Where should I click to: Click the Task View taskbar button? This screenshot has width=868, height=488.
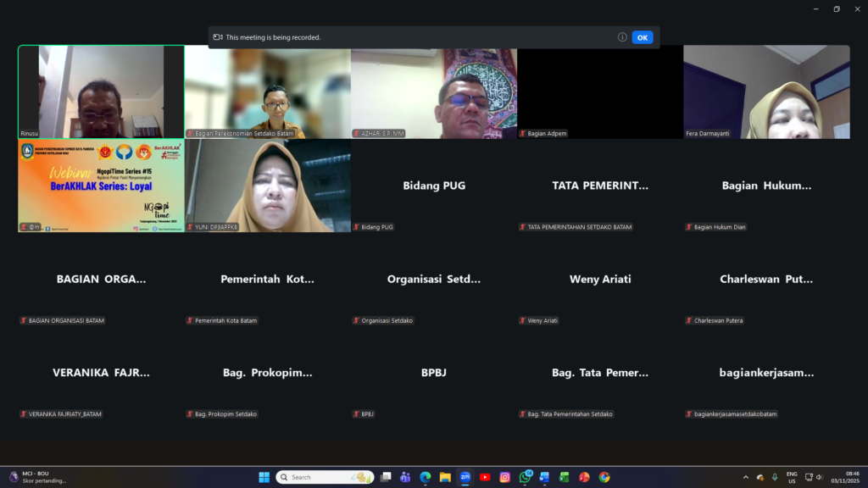386,477
